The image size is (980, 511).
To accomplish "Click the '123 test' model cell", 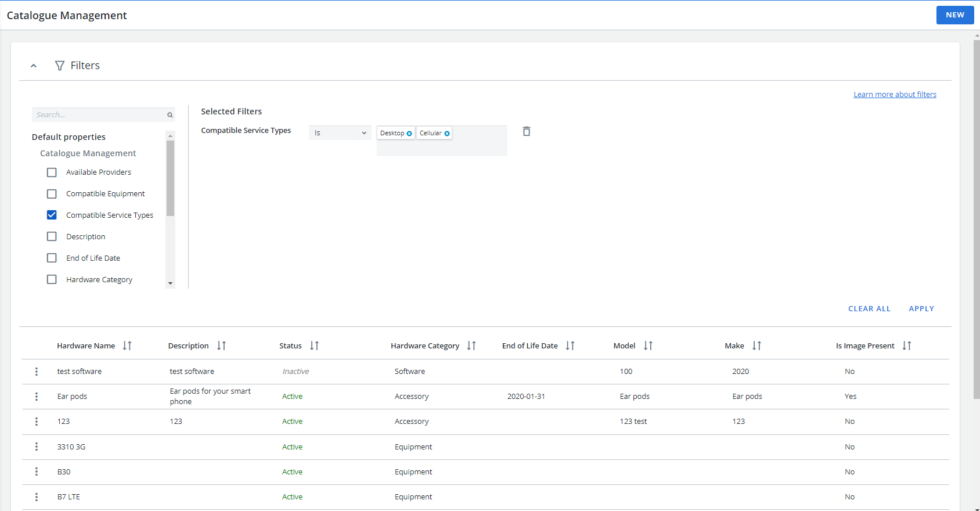I will tap(633, 422).
